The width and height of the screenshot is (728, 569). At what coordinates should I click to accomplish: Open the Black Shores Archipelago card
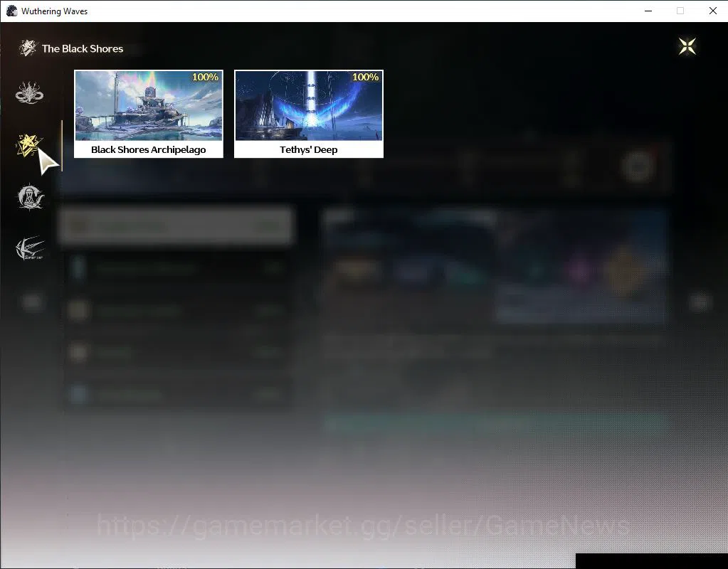[149, 114]
